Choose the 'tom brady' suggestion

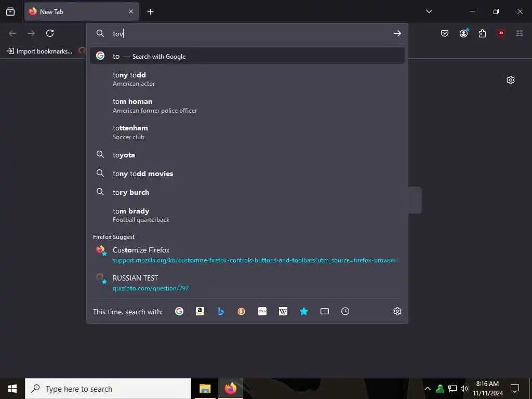point(247,215)
